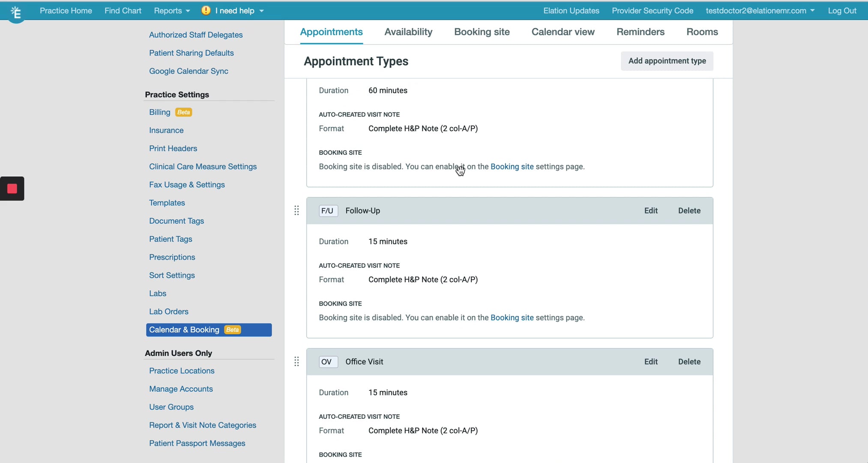Open Billing Beta settings
This screenshot has width=868, height=463.
coord(171,112)
